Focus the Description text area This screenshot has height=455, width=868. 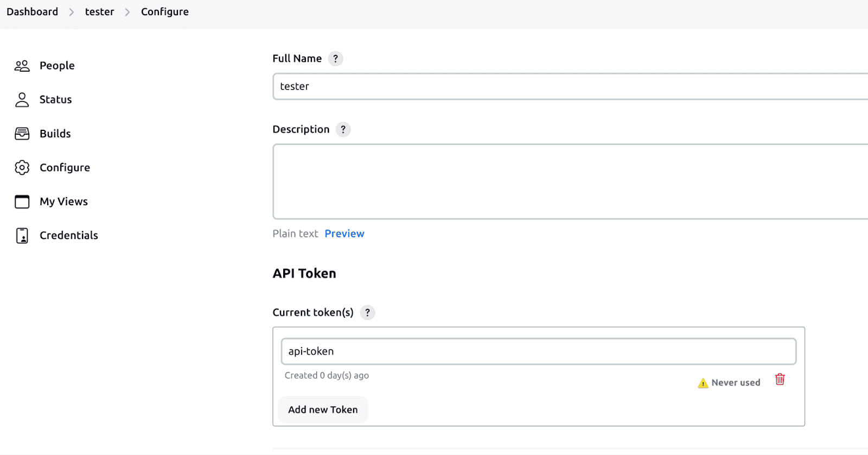570,181
